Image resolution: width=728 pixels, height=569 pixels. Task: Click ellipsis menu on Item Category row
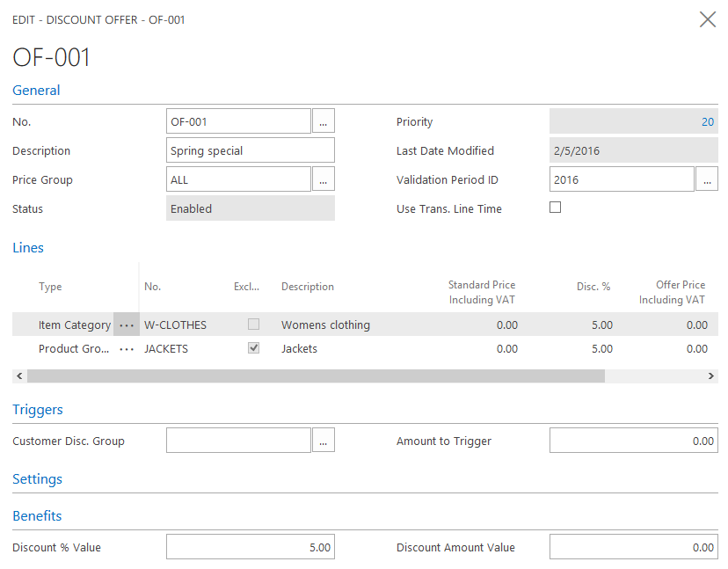[x=127, y=325]
